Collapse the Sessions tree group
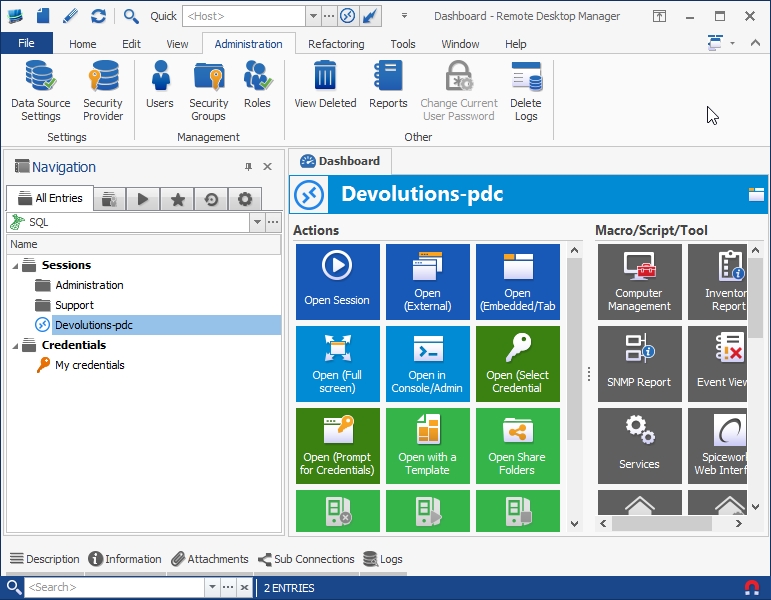Screen dimensions: 771x600 coord(15,265)
